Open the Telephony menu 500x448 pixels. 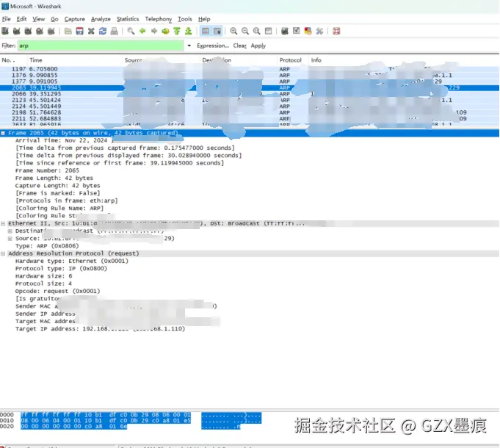[x=159, y=19]
